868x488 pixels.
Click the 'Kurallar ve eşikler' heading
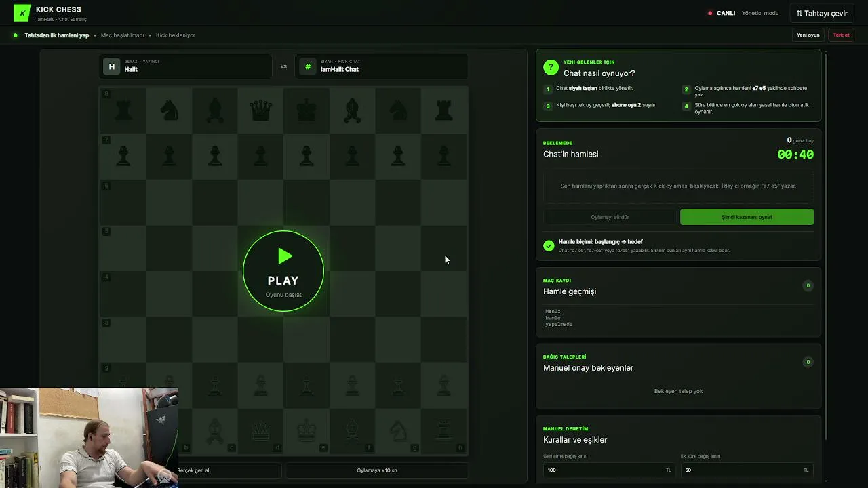tap(575, 440)
